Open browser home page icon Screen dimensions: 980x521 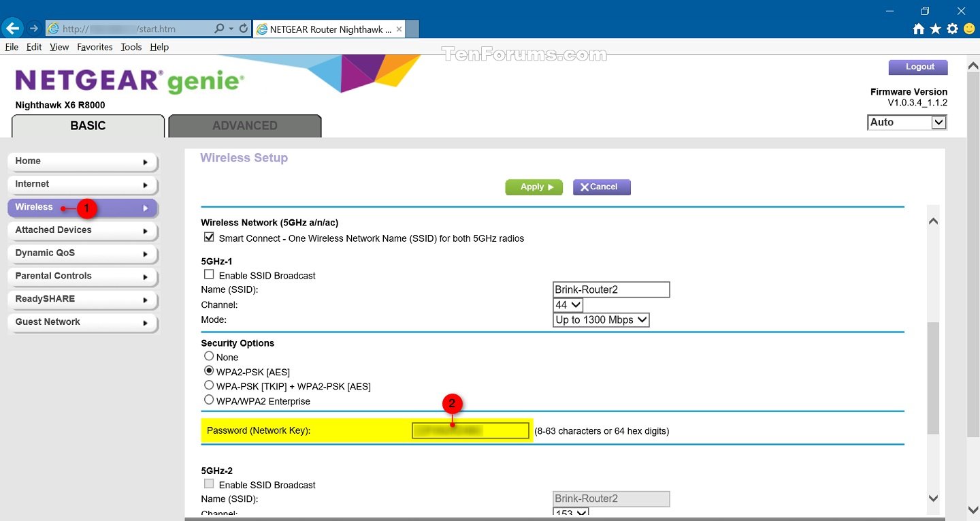919,29
